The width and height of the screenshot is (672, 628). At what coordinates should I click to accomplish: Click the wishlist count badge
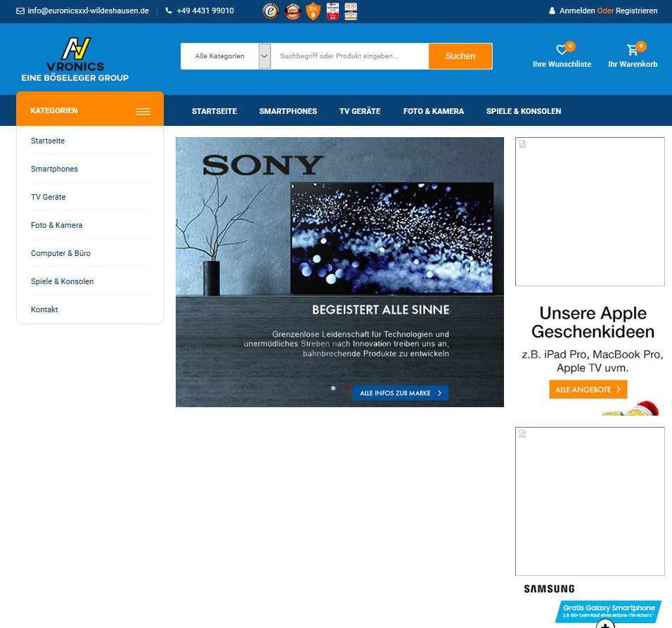click(570, 46)
